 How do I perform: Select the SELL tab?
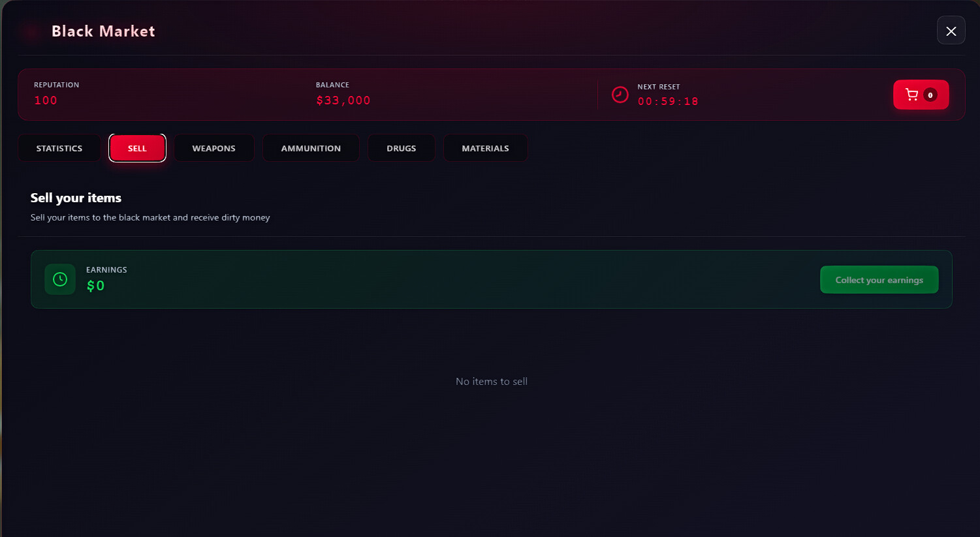click(x=137, y=148)
